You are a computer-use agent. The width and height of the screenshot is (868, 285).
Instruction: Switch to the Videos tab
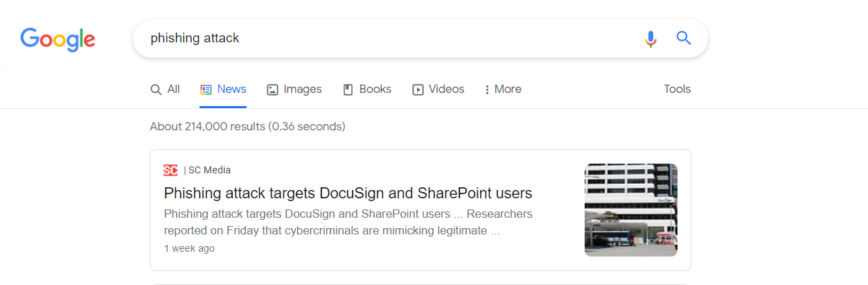[x=439, y=89]
